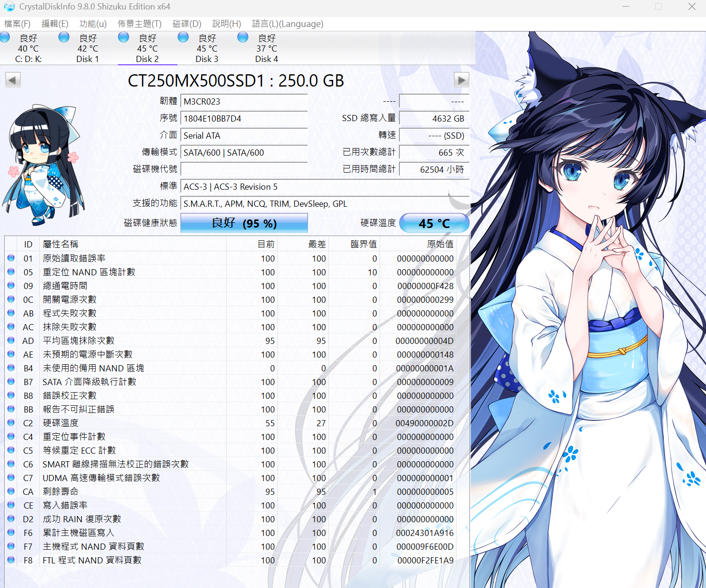Click the serial number field 1804E10BB7D4

click(x=244, y=119)
